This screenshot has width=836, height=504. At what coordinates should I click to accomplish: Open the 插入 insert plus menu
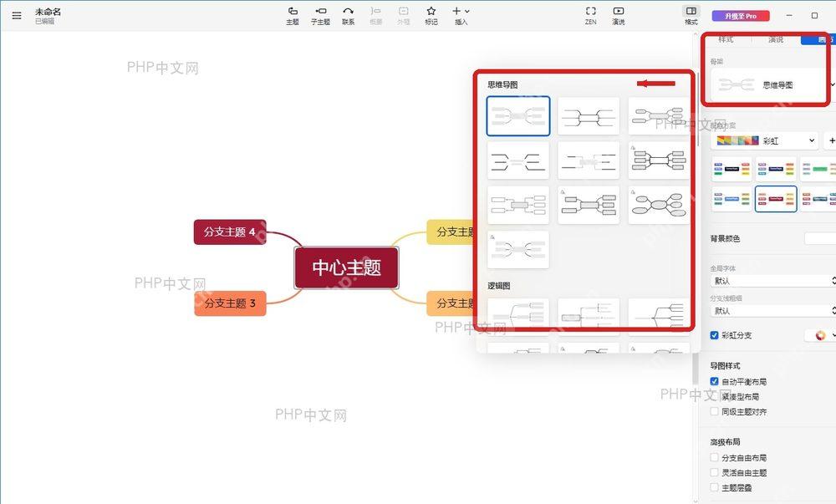click(461, 16)
